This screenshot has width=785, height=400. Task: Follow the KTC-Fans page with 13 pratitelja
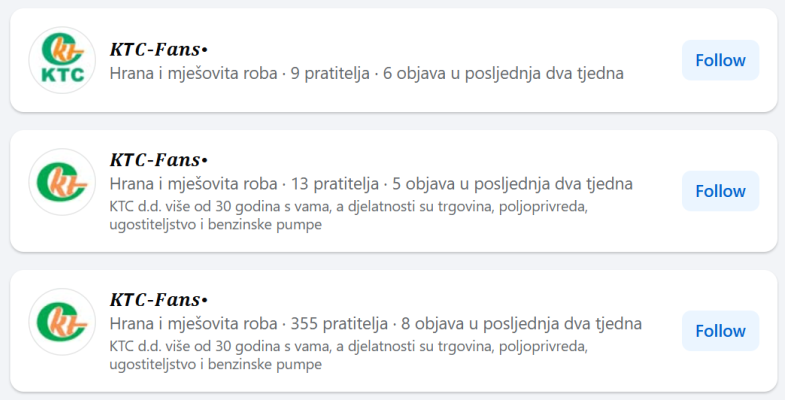click(x=720, y=191)
